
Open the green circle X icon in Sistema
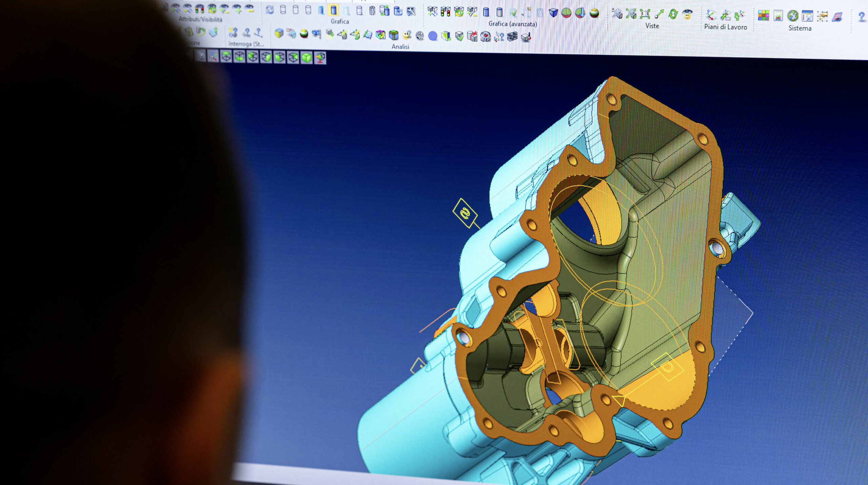point(793,16)
